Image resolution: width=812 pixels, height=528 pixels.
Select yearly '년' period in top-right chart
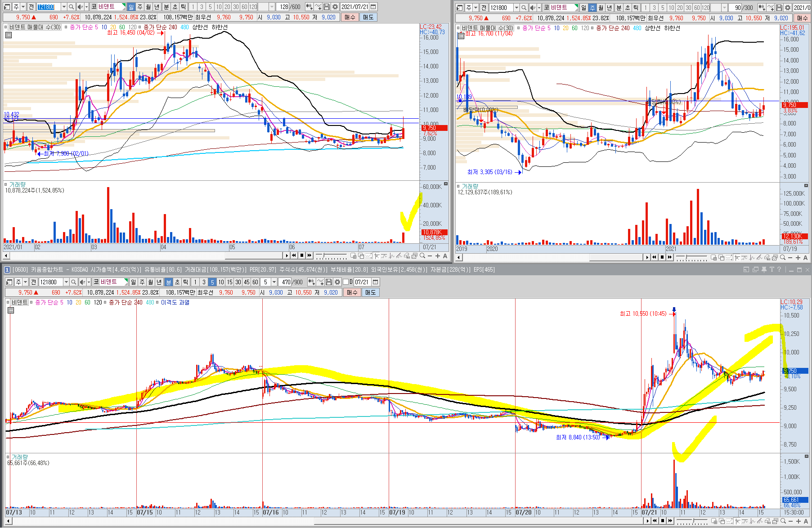click(x=609, y=8)
